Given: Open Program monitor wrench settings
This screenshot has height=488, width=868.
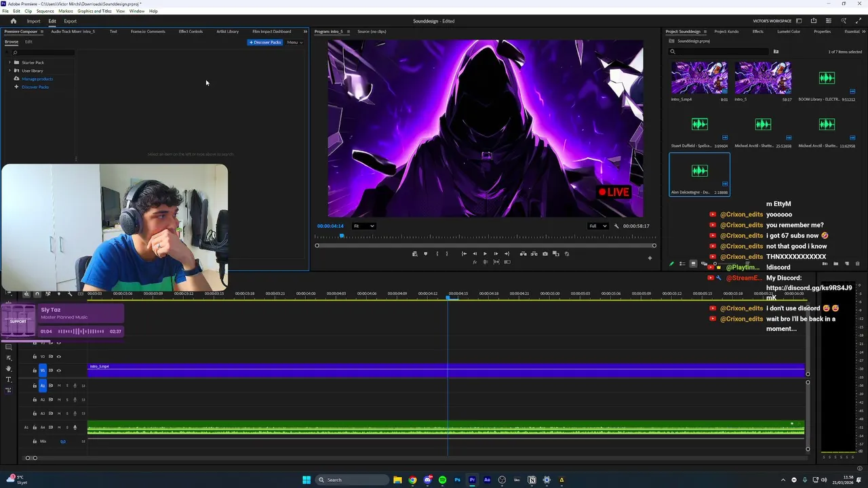Looking at the screenshot, I should (616, 226).
